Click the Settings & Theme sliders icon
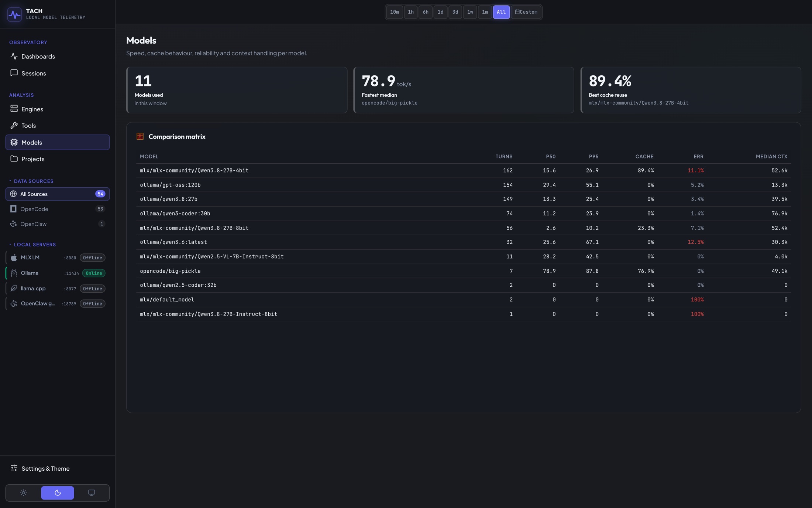Image resolution: width=812 pixels, height=508 pixels. coord(14,468)
